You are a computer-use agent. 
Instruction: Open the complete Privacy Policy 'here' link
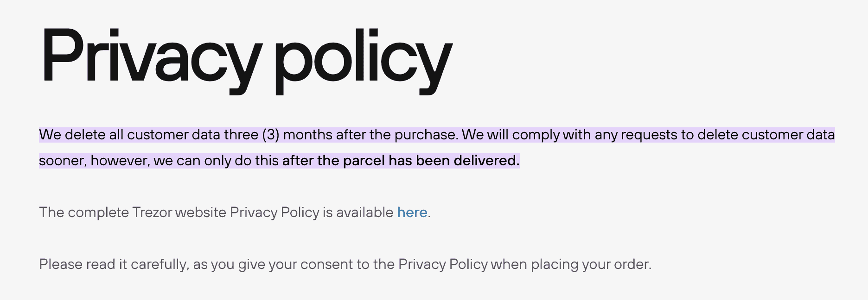pyautogui.click(x=412, y=212)
